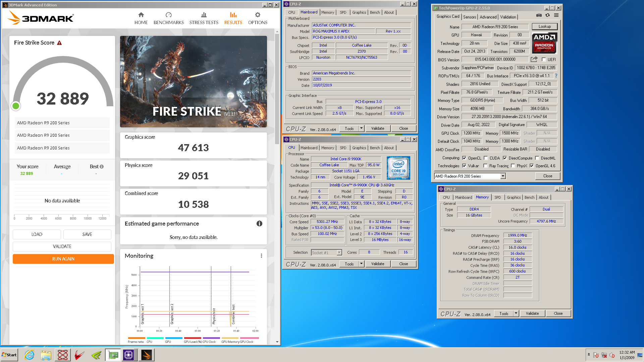The width and height of the screenshot is (644, 362).
Task: Click the Close button in GPU-Z
Action: pyautogui.click(x=547, y=176)
